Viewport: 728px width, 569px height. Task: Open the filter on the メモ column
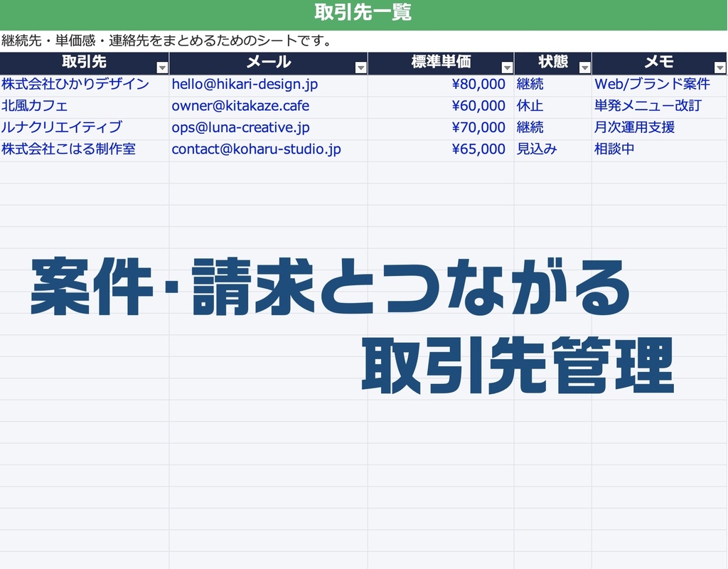[720, 66]
